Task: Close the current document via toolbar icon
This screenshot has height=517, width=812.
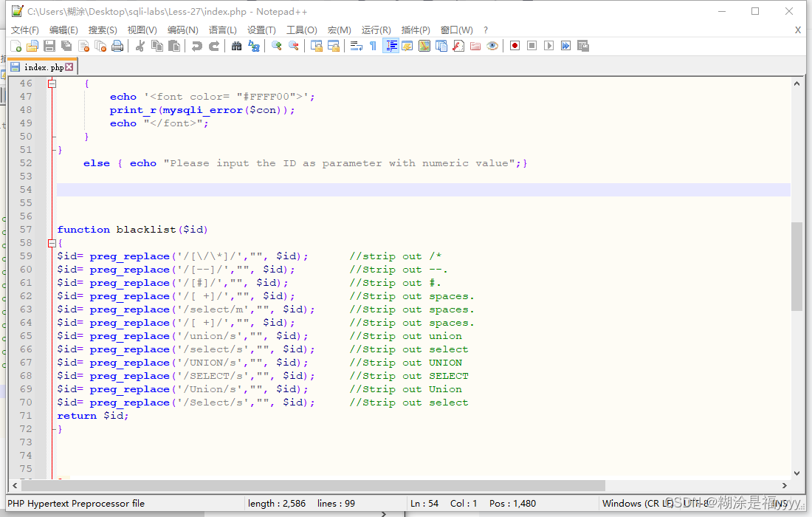Action: pyautogui.click(x=84, y=46)
